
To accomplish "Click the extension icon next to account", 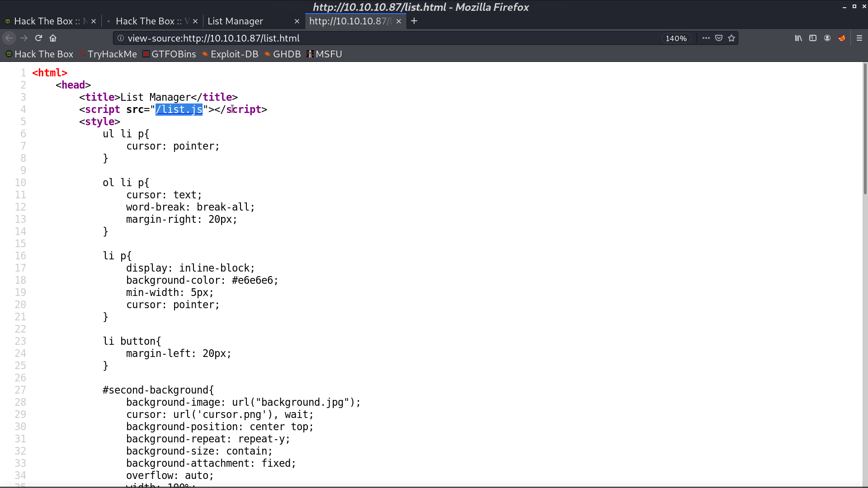I will 842,38.
